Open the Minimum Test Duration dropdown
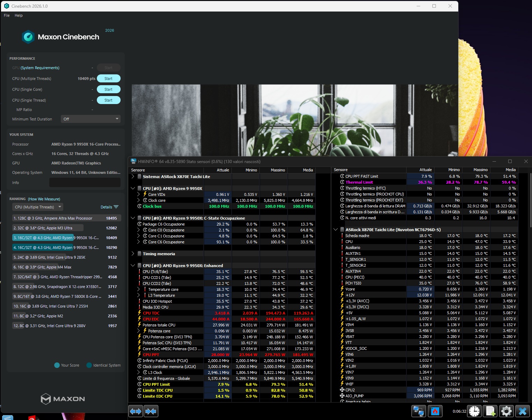Viewport: 532px width, 420px height. (x=91, y=119)
